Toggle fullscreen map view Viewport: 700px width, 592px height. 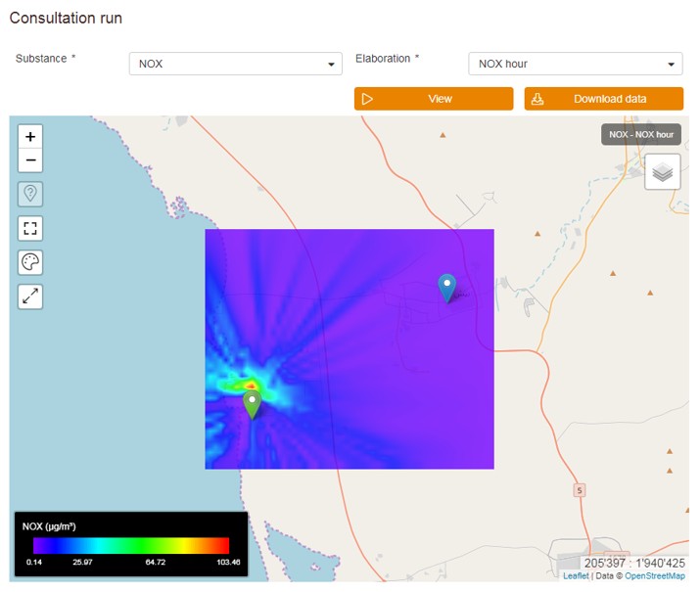pos(30,229)
